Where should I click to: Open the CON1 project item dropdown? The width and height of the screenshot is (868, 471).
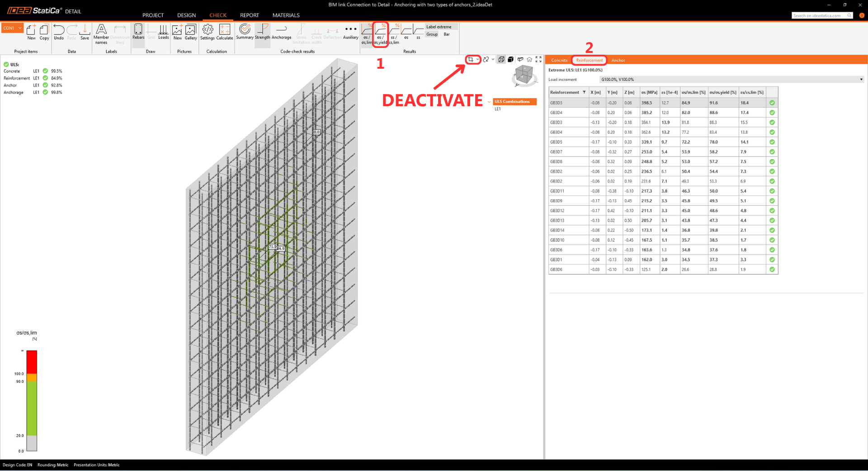[x=12, y=28]
